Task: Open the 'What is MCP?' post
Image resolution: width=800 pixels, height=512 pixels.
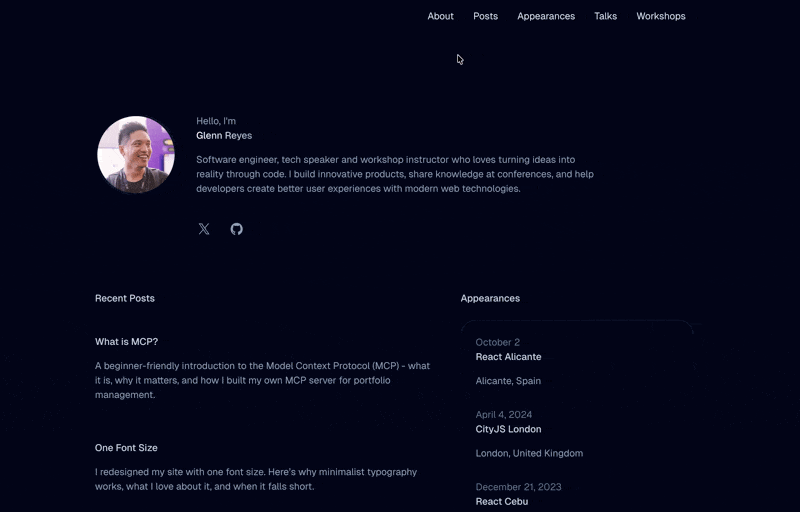Action: click(x=126, y=342)
